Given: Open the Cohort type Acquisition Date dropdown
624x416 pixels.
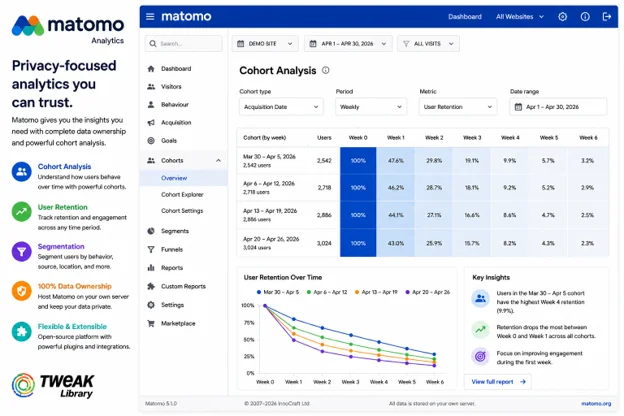Looking at the screenshot, I should click(281, 107).
